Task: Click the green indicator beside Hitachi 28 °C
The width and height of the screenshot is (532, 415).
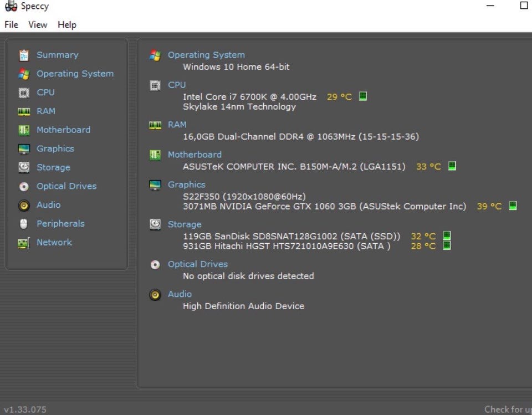Action: [x=447, y=245]
